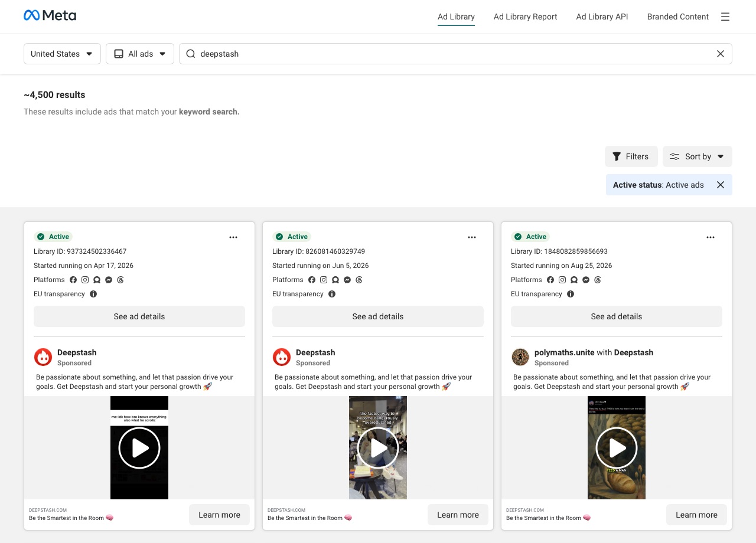Image resolution: width=756 pixels, height=543 pixels.
Task: Open the Filters button
Action: (631, 156)
